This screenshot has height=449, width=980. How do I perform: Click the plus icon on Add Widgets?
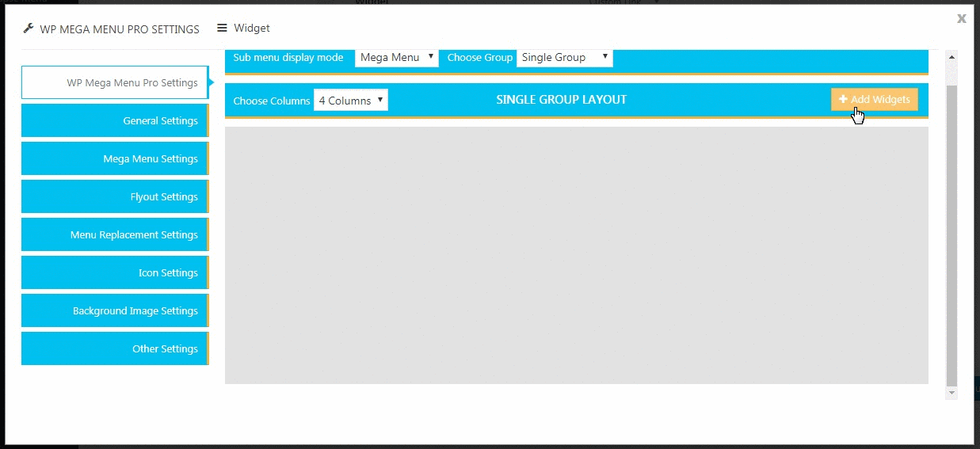click(x=843, y=99)
